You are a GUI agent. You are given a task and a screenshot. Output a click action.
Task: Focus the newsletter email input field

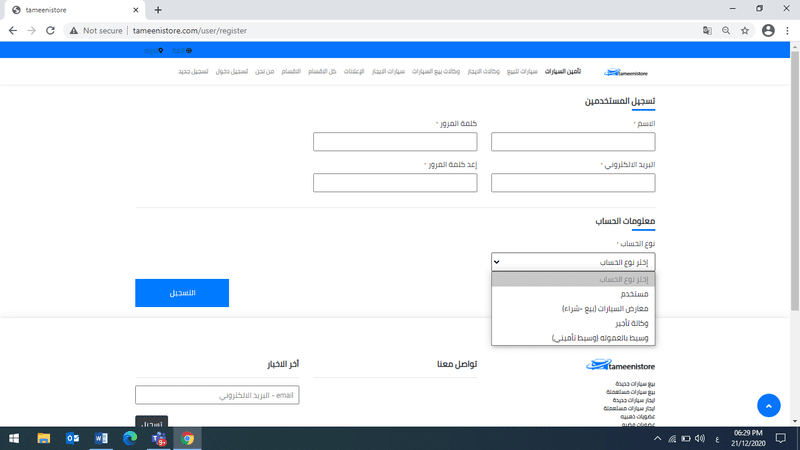[217, 395]
